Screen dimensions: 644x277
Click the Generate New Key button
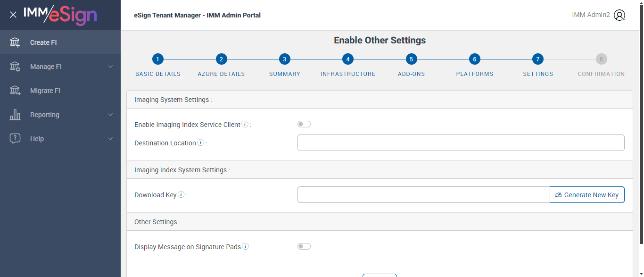(x=587, y=195)
